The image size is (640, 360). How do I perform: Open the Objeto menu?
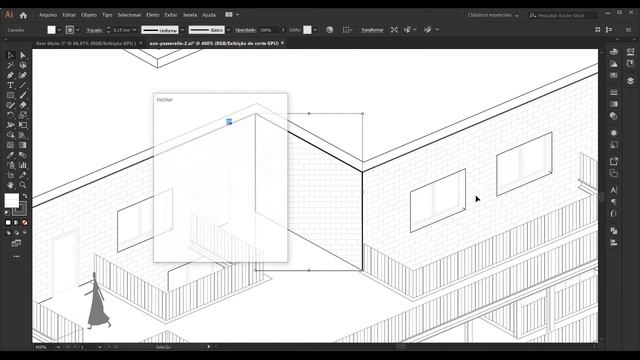point(89,15)
